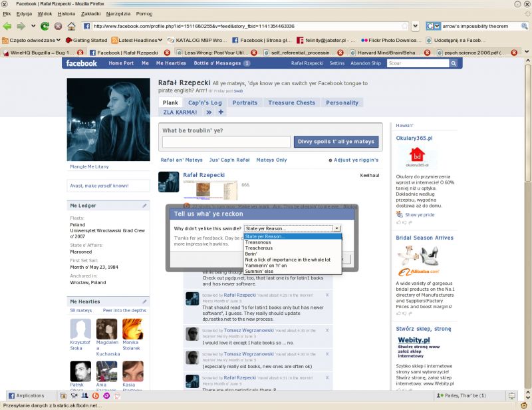Open the notifications icon next to Parley
Screen dimensions: 532x410
coord(511,395)
